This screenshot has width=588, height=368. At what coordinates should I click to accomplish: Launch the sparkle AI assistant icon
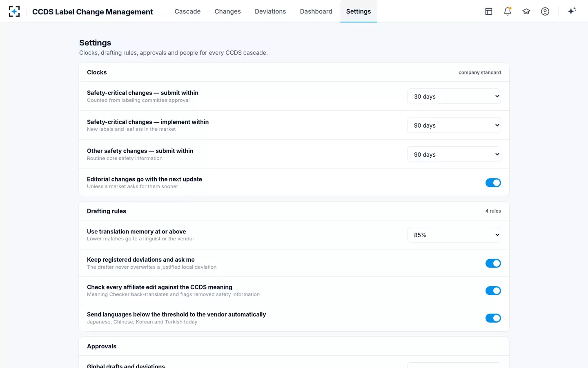(572, 11)
